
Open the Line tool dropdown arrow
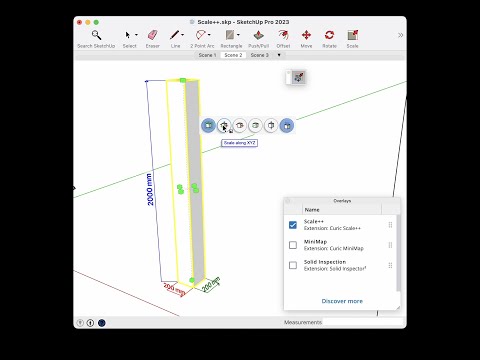click(x=182, y=35)
